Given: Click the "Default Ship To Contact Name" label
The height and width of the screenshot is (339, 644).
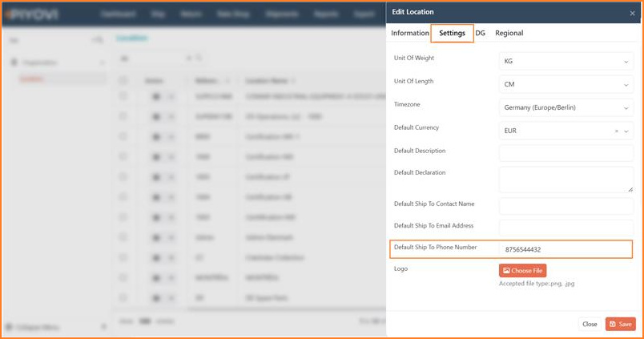Looking at the screenshot, I should pyautogui.click(x=434, y=204).
